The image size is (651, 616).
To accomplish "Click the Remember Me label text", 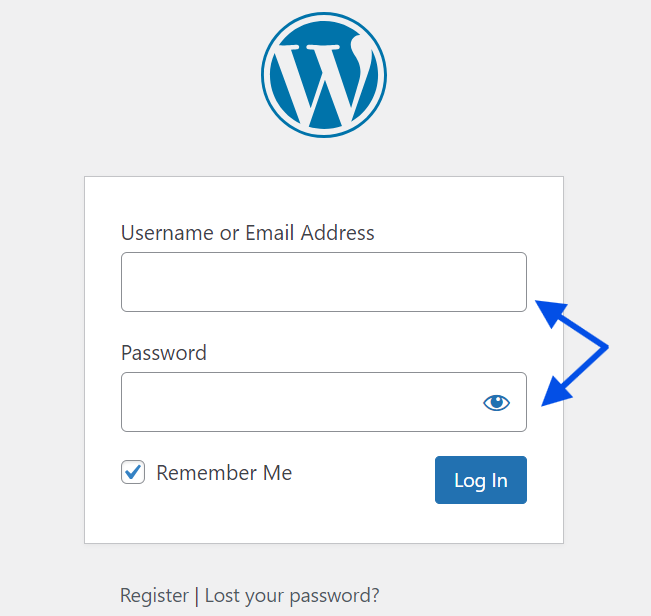I will coord(224,473).
